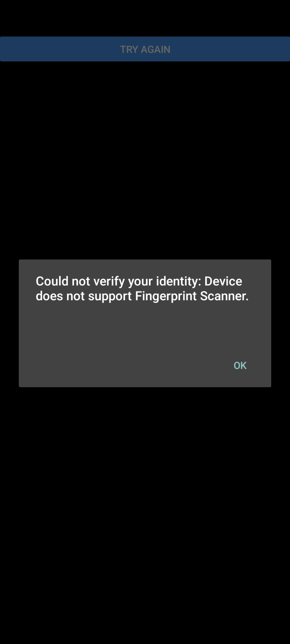
Task: Click the gray dialog's empty area beside OK
Action: (121, 365)
